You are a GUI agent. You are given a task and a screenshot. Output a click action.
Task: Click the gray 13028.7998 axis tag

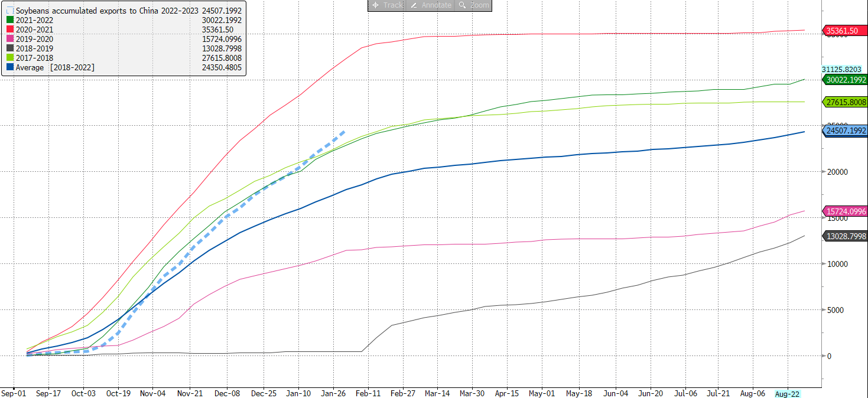(844, 236)
